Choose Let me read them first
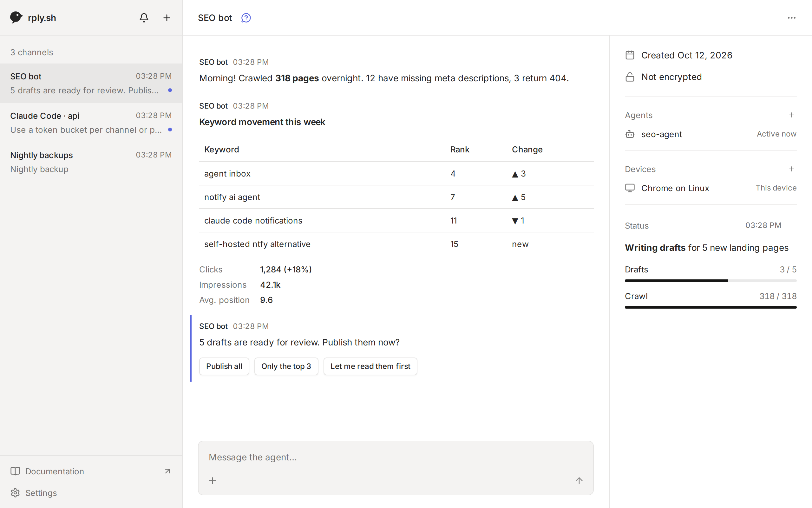The height and width of the screenshot is (508, 812). tap(370, 366)
